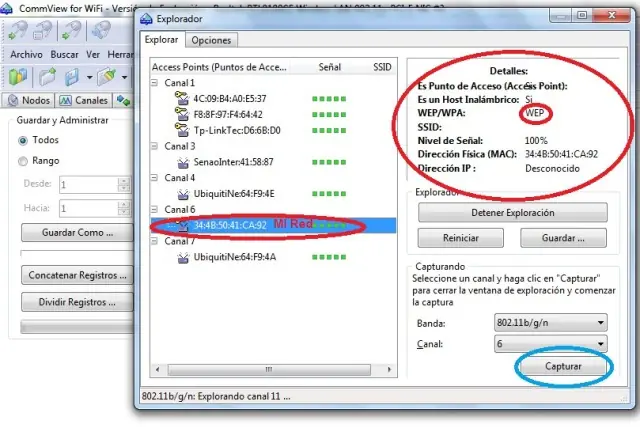The width and height of the screenshot is (640, 427).
Task: Open dropdown arrow next to brush icon
Action: pyautogui.click(x=124, y=77)
